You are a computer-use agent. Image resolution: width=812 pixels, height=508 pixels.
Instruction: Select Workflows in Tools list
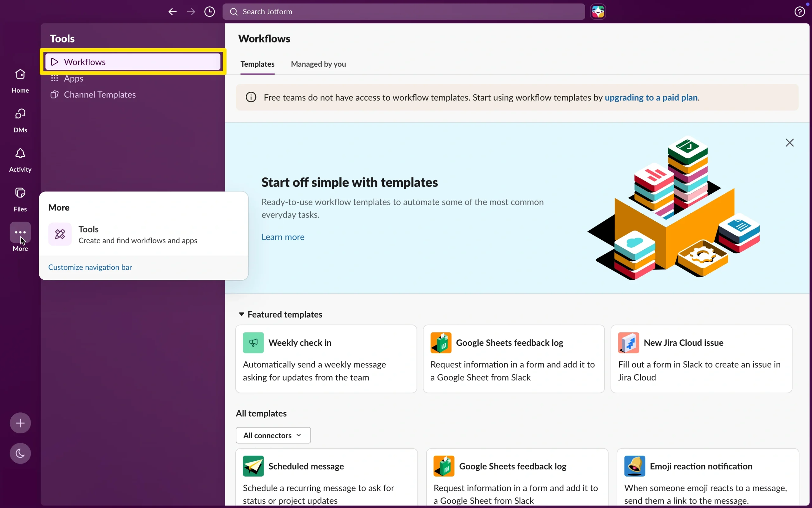(133, 62)
